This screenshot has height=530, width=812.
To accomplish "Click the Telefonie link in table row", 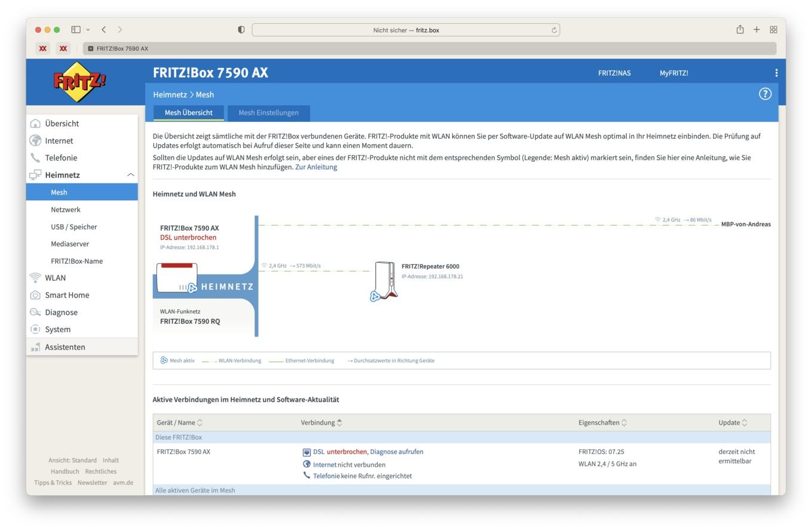I will [x=326, y=476].
